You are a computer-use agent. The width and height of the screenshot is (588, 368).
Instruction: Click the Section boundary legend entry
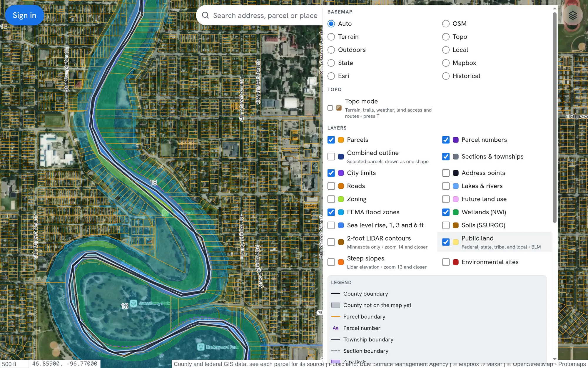pos(360,351)
